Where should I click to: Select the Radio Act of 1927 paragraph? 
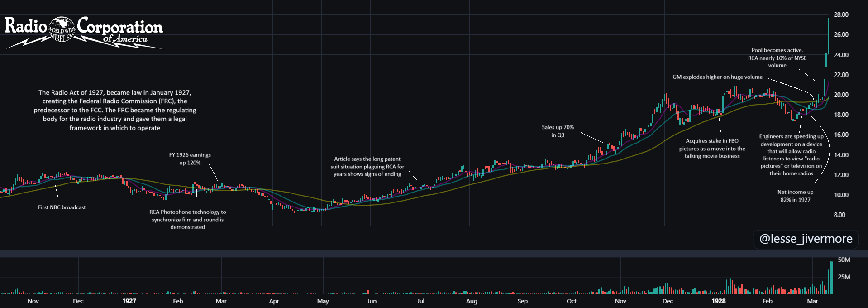point(115,110)
